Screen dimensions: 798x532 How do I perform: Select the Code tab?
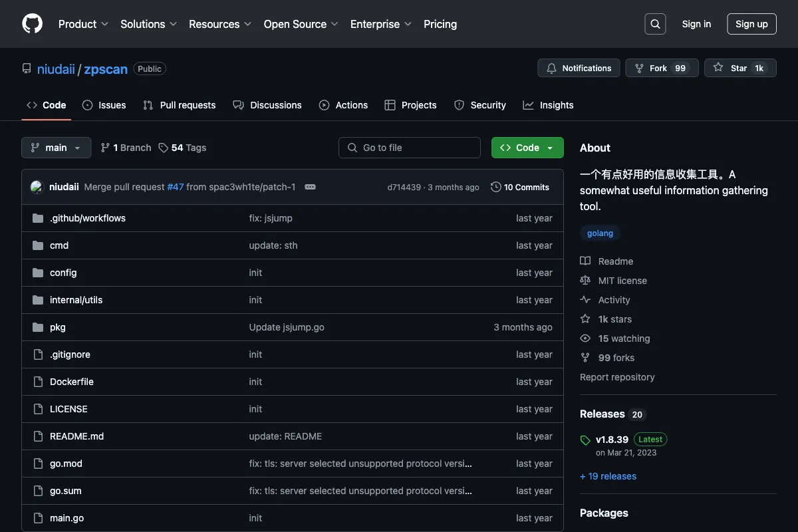click(x=47, y=105)
